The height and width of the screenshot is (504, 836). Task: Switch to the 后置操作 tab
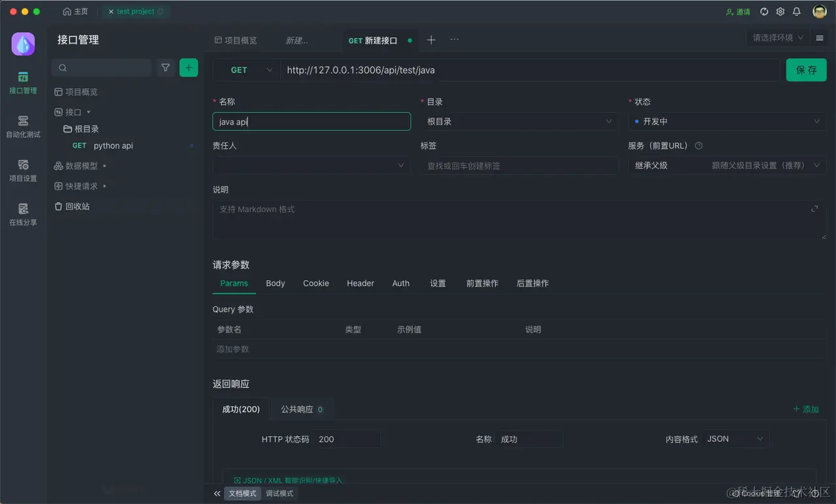[533, 283]
